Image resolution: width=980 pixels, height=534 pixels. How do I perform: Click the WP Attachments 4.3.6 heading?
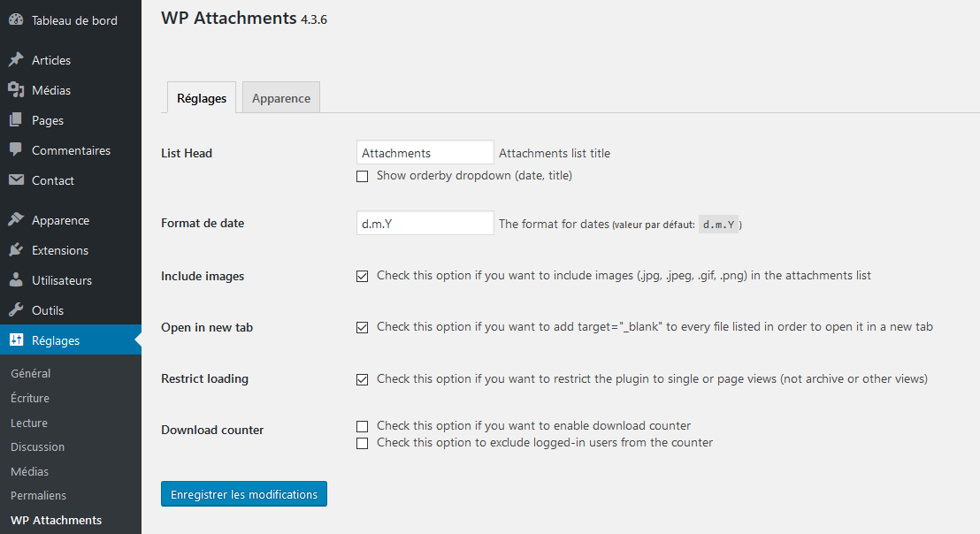coord(244,18)
